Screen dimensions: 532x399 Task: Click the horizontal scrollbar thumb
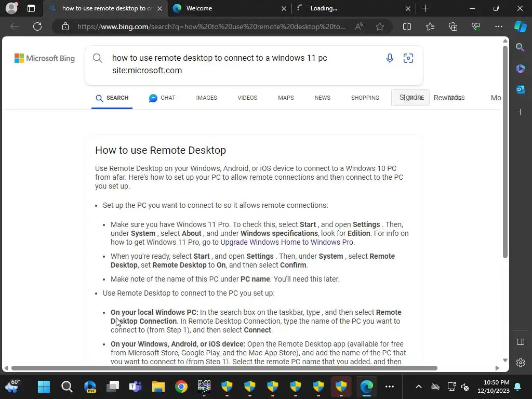(x=224, y=368)
